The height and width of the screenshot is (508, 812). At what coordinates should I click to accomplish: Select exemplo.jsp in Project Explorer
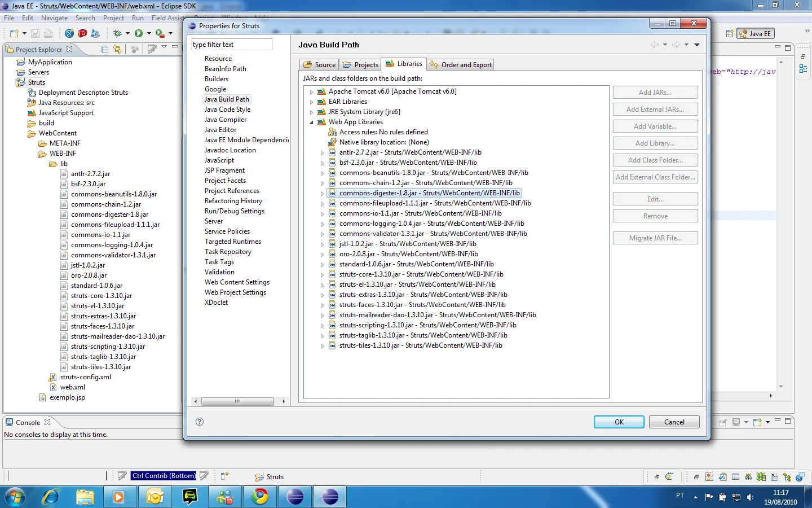(67, 397)
